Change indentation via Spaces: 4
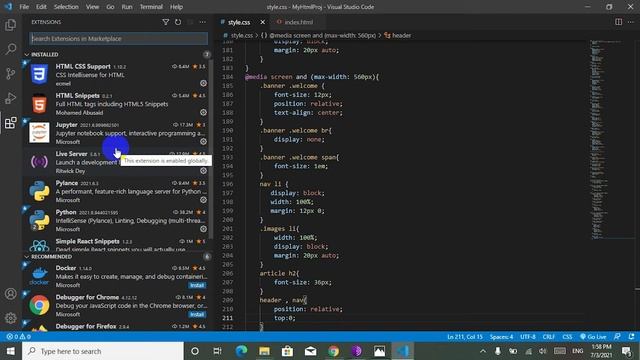The width and height of the screenshot is (640, 360). 502,337
